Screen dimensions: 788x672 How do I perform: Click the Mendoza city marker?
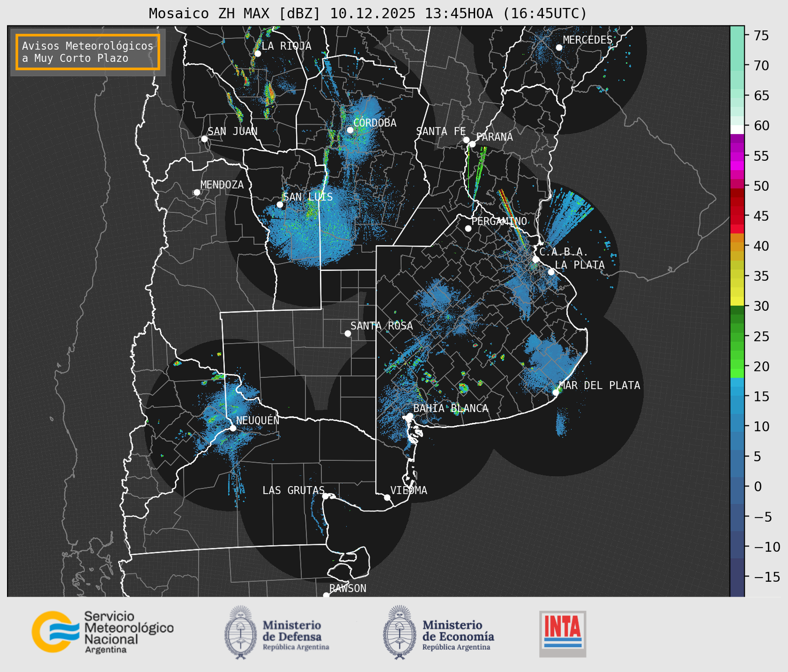[197, 193]
